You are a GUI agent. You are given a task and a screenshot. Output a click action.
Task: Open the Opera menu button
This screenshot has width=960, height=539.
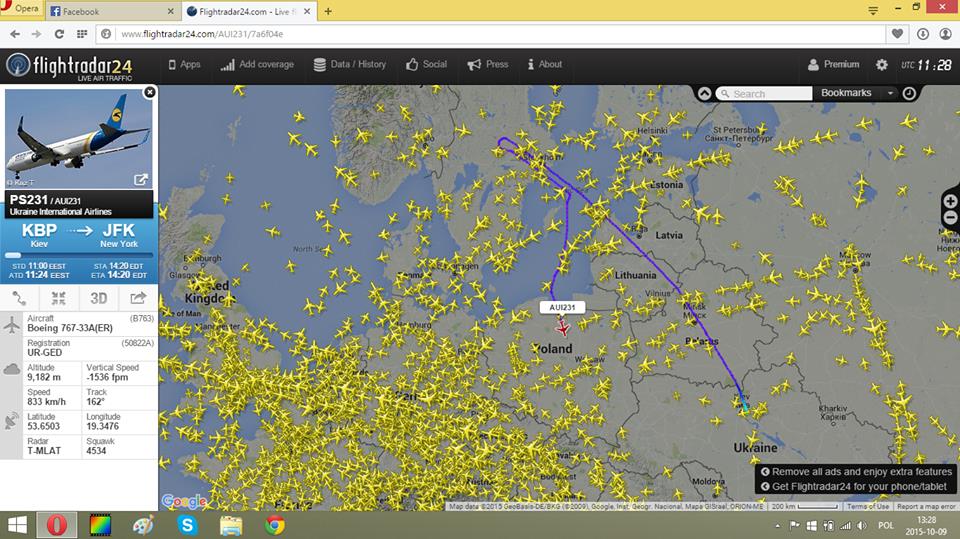click(21, 8)
